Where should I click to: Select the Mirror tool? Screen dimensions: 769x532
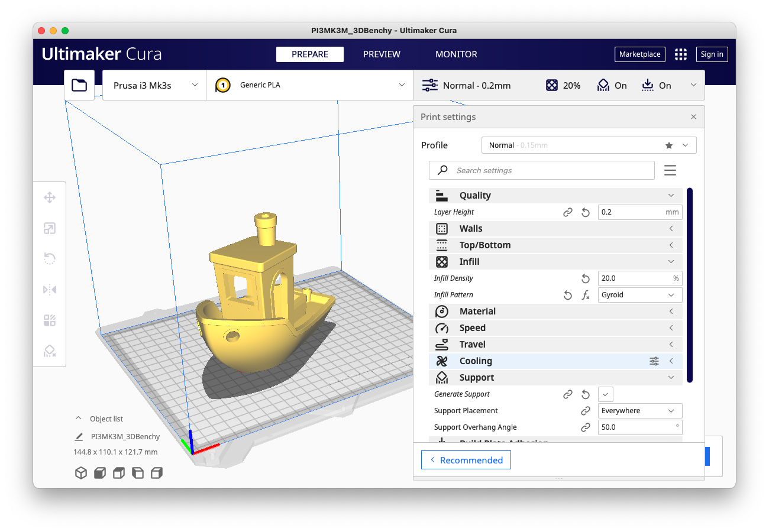coord(50,290)
